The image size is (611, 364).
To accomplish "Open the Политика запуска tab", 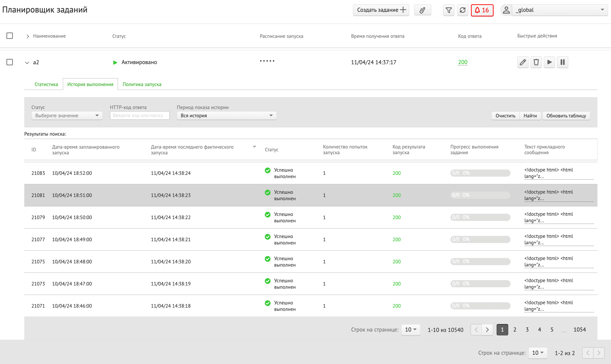I will point(142,84).
